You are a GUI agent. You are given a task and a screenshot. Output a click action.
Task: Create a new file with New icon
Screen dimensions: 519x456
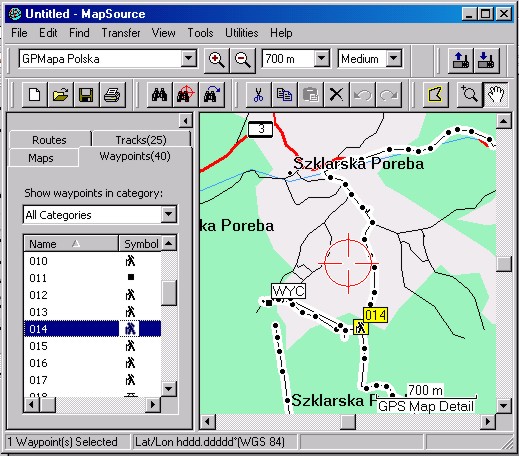click(x=35, y=95)
